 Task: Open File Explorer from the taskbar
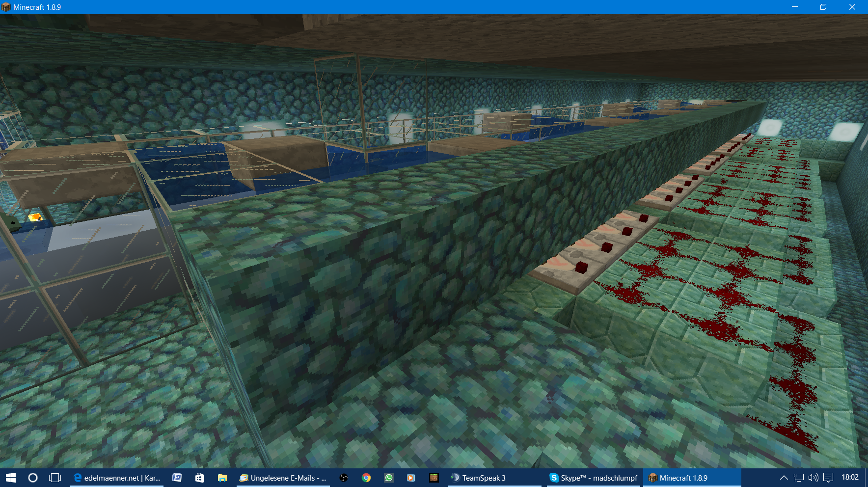click(222, 478)
